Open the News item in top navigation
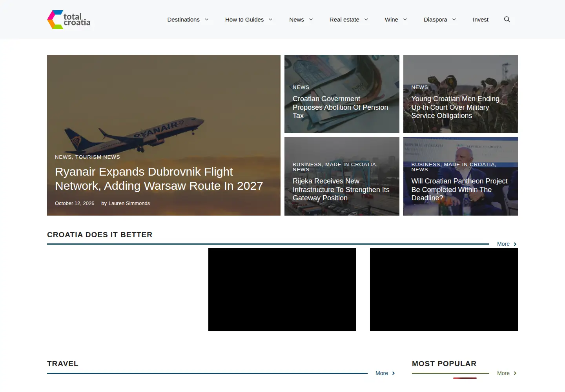 (296, 20)
